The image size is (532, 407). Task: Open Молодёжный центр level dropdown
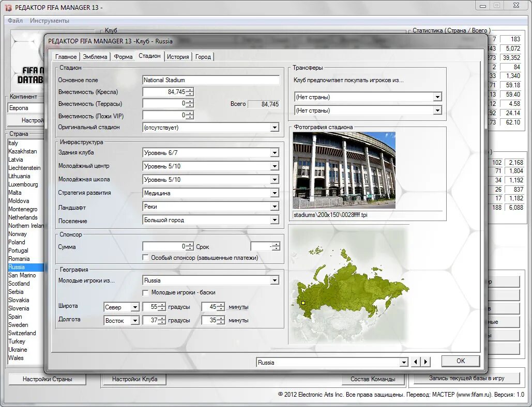pyautogui.click(x=275, y=166)
